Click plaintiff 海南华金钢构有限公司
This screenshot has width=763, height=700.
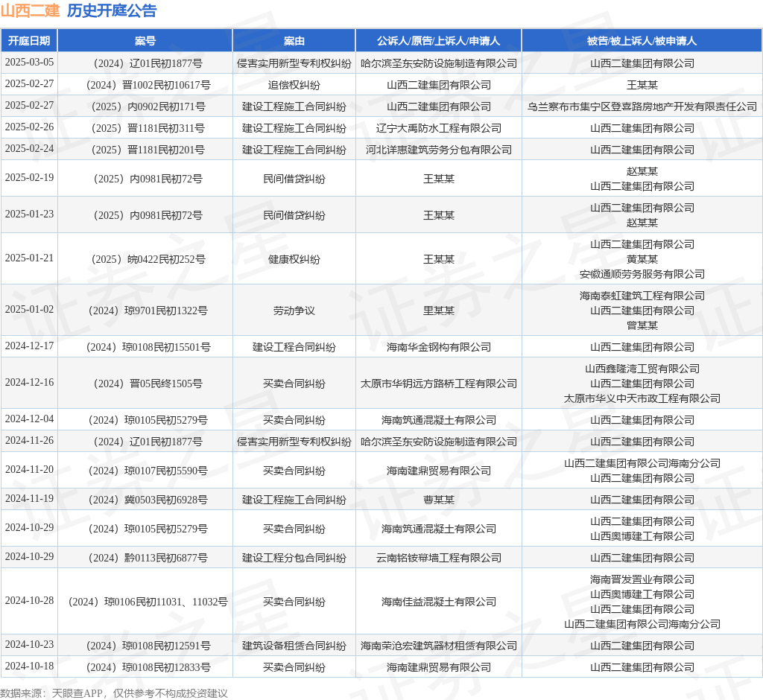pos(438,347)
